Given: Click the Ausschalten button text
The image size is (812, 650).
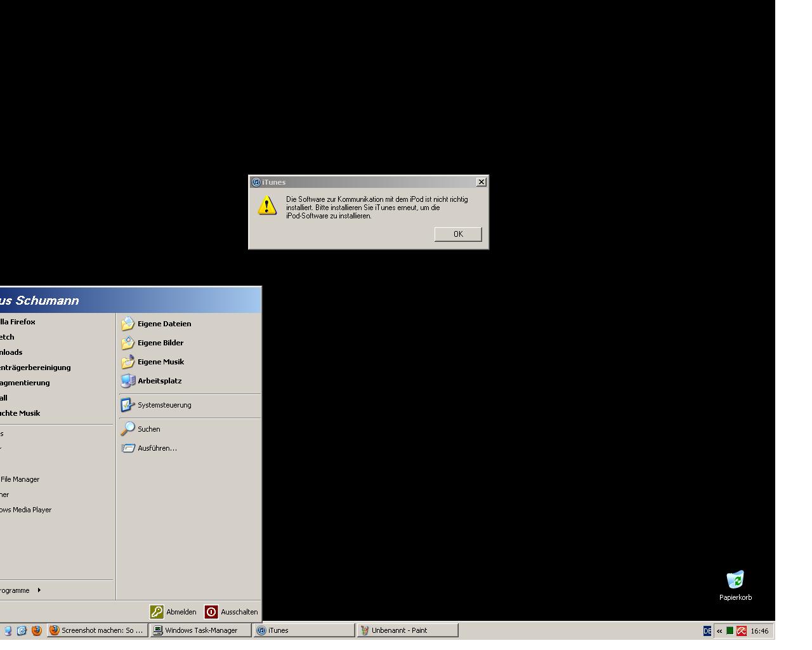Looking at the screenshot, I should pyautogui.click(x=239, y=612).
